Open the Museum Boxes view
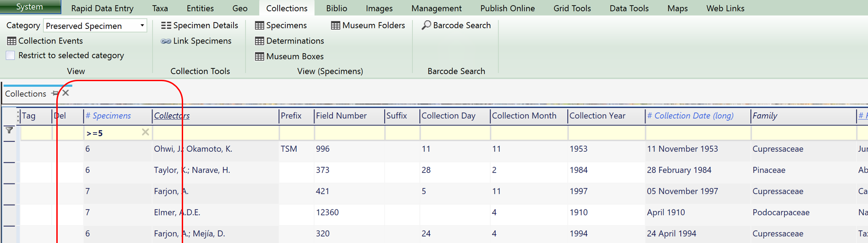 [x=295, y=56]
